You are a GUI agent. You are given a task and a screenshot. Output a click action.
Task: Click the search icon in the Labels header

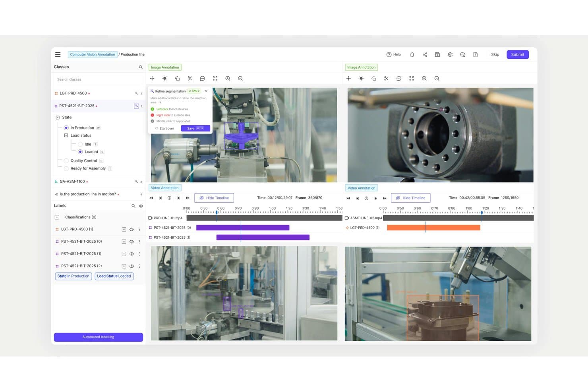click(x=133, y=206)
